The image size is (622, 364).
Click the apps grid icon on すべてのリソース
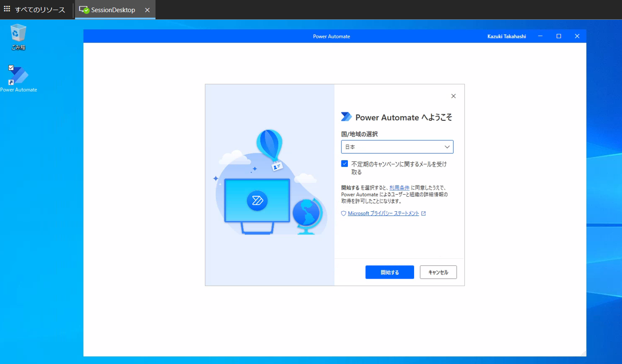point(7,9)
